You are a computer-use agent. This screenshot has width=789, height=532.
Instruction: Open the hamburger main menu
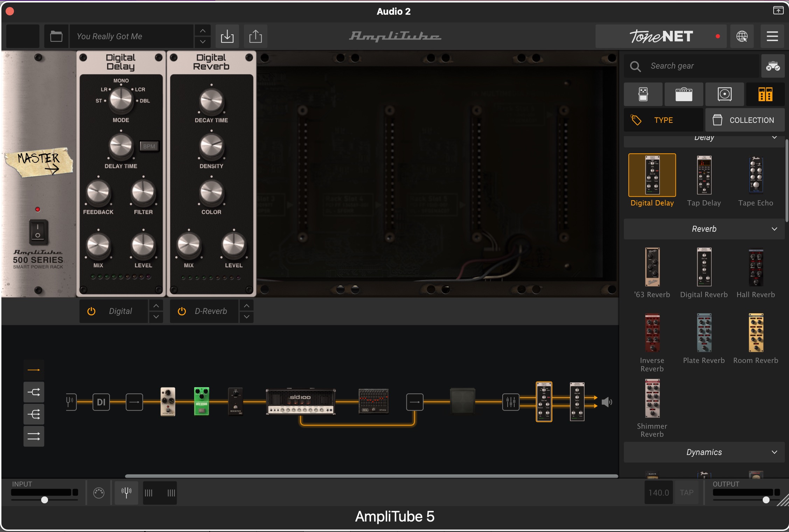point(772,36)
